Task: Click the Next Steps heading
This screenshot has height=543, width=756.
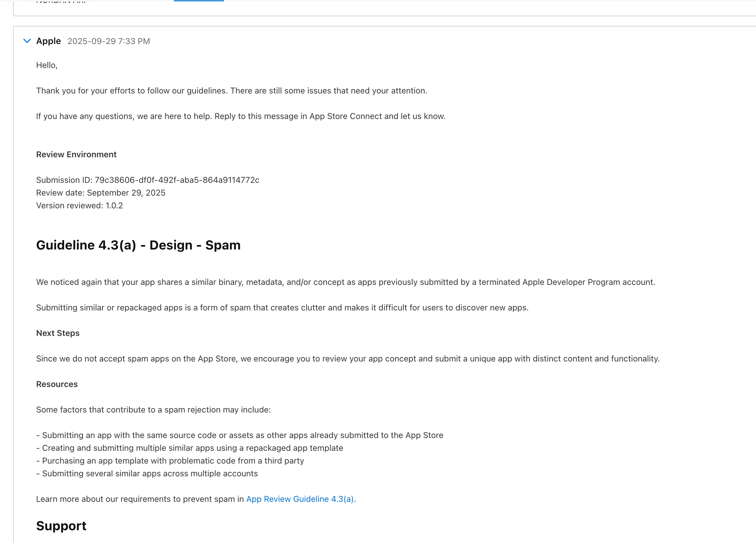Action: pos(58,333)
